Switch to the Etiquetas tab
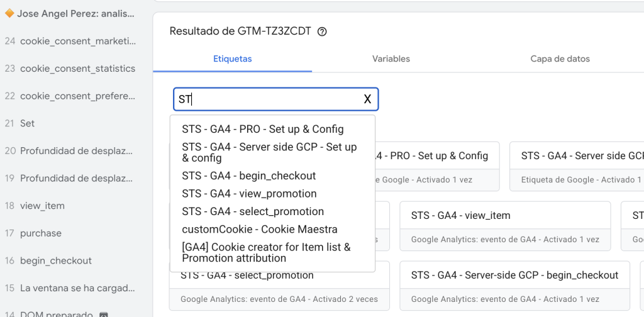Screen dimensions: 644x317 [x=233, y=58]
